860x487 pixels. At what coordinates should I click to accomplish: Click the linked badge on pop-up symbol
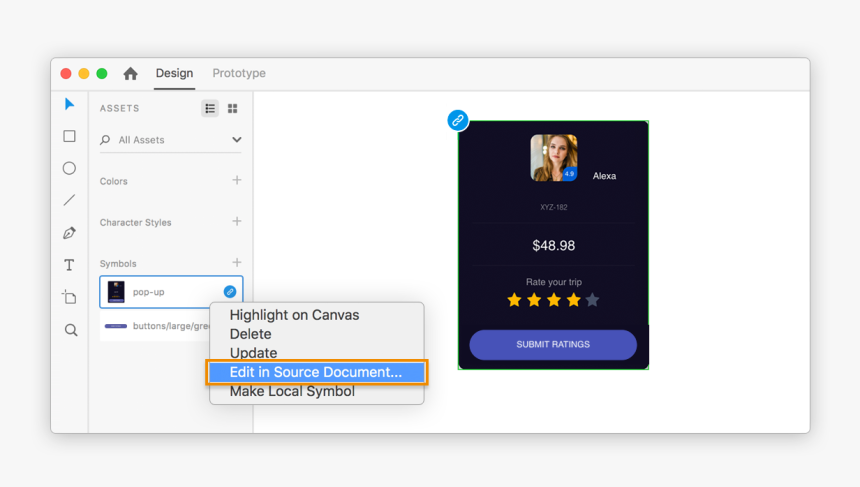click(x=230, y=292)
